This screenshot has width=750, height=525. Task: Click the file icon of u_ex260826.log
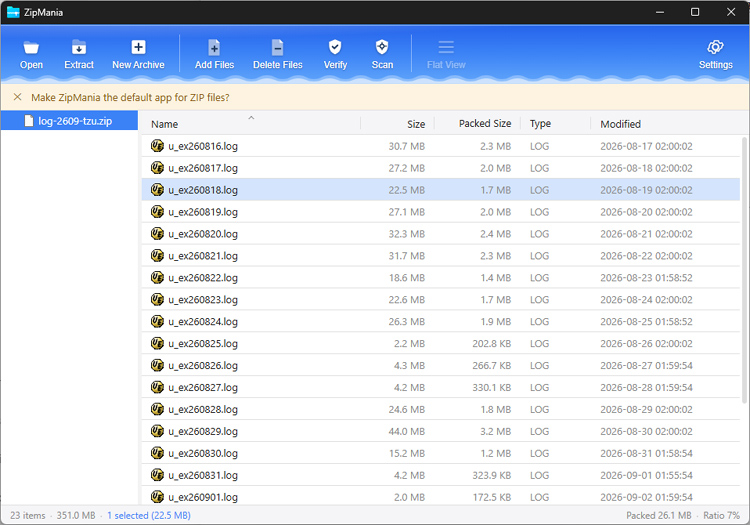[x=157, y=366]
